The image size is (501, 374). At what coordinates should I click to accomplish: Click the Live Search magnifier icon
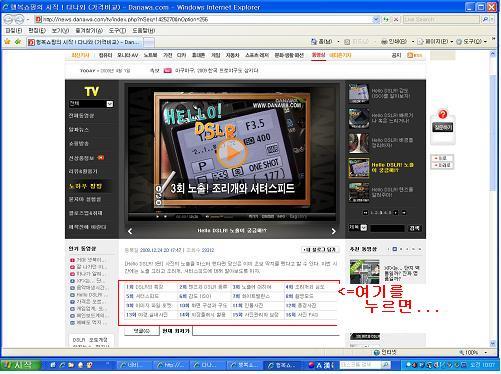click(485, 20)
